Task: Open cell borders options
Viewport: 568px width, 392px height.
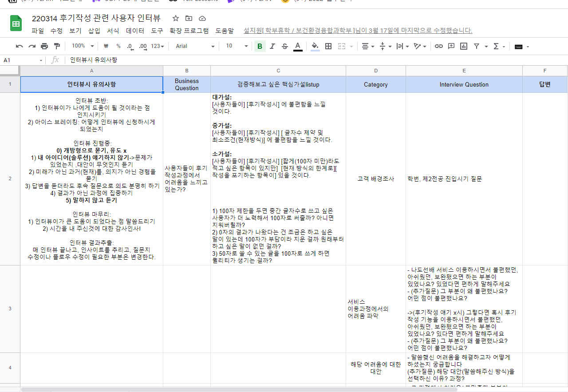Action: coord(328,46)
